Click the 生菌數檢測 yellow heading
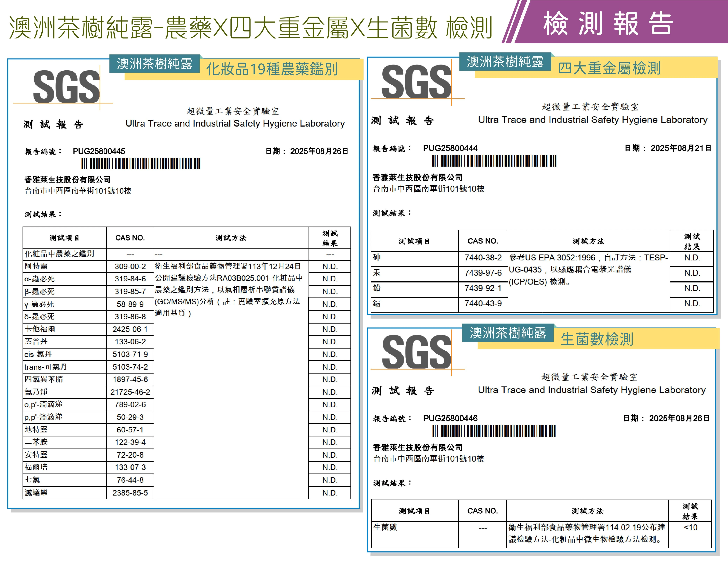728x563 pixels. 597,339
